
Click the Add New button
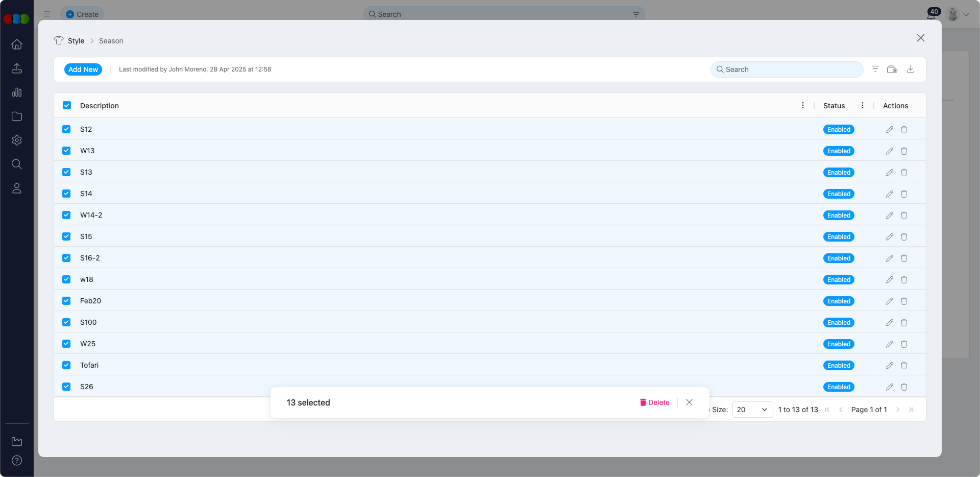[83, 69]
